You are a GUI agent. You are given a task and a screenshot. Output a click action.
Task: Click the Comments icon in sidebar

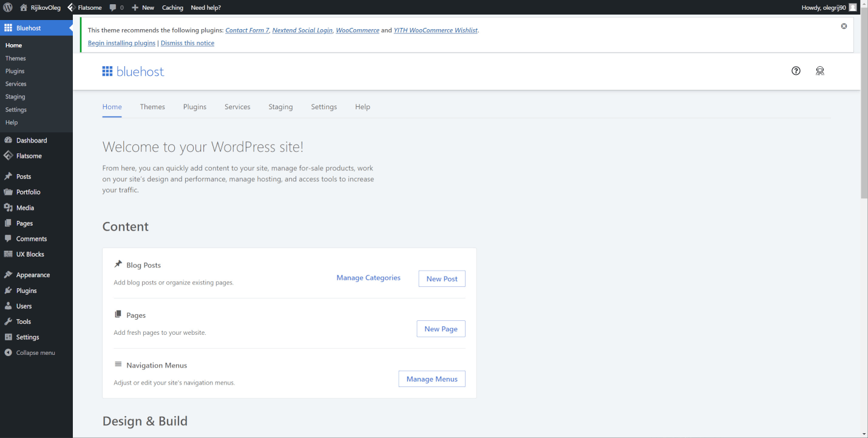tap(8, 238)
